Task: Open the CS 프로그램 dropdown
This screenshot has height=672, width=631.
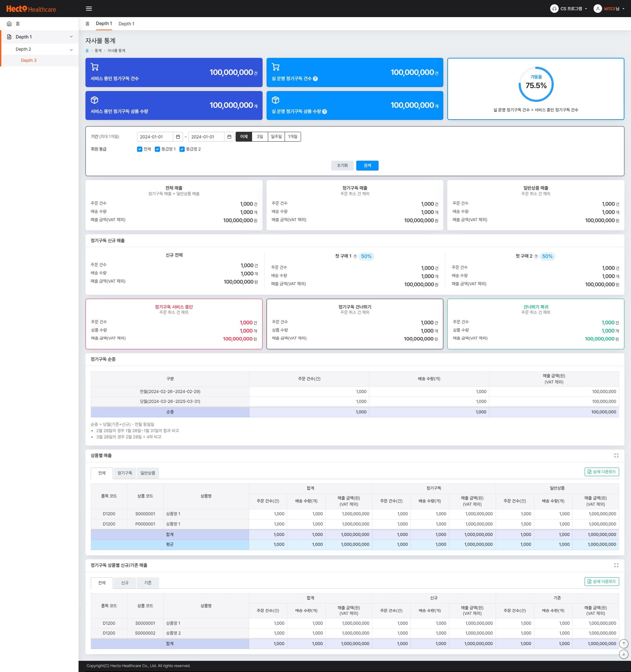Action: [569, 9]
